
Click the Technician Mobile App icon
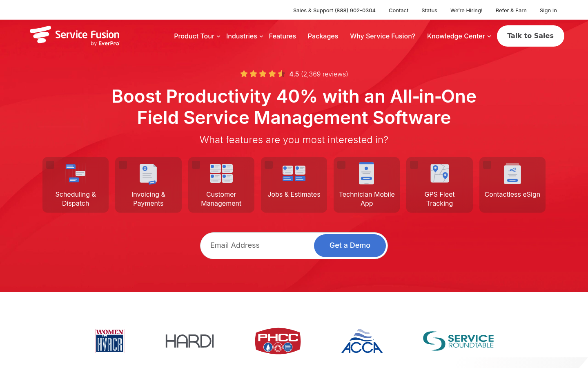(366, 173)
